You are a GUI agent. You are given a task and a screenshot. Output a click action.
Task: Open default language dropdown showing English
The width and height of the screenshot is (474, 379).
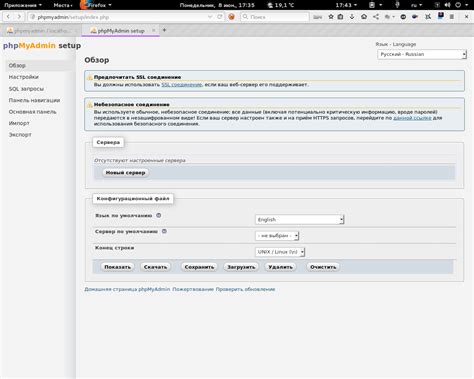[x=299, y=219]
